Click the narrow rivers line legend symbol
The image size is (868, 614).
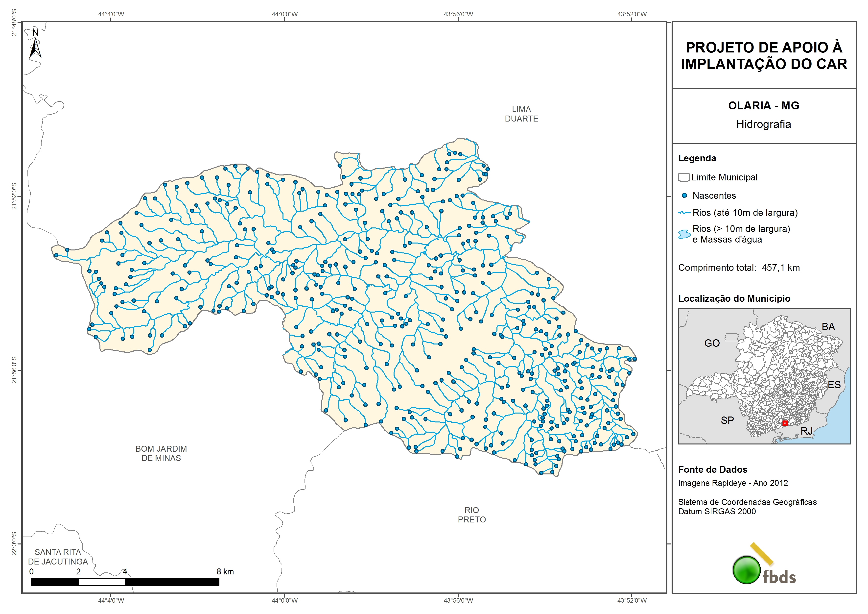684,213
